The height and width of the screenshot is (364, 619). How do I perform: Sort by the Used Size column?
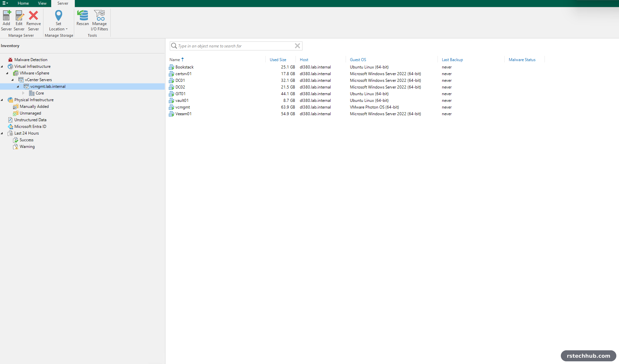[x=278, y=60]
